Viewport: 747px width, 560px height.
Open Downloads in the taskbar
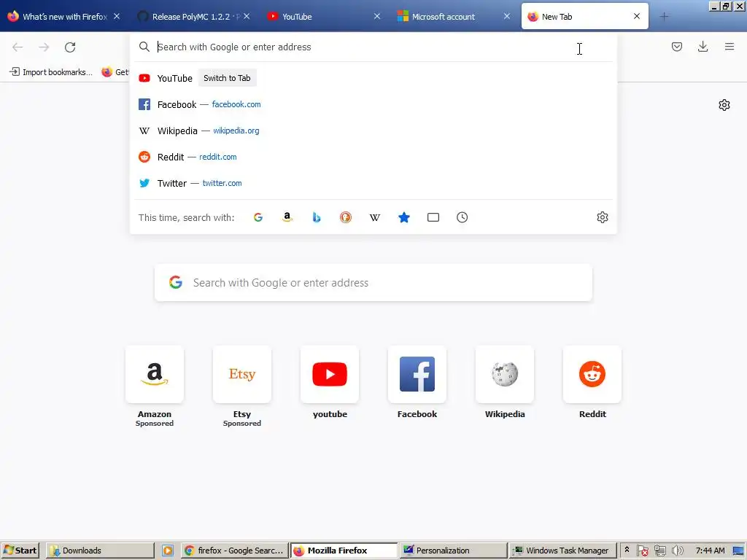pyautogui.click(x=100, y=551)
